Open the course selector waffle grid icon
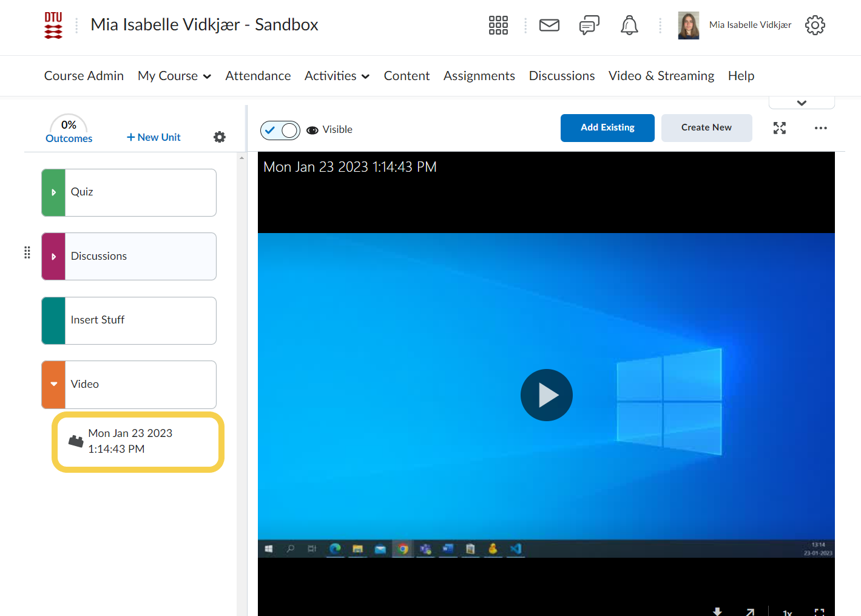 [x=498, y=25]
